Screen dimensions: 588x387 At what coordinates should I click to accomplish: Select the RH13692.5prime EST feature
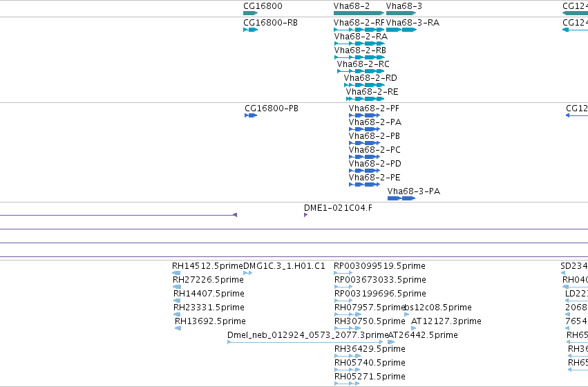[x=178, y=328]
